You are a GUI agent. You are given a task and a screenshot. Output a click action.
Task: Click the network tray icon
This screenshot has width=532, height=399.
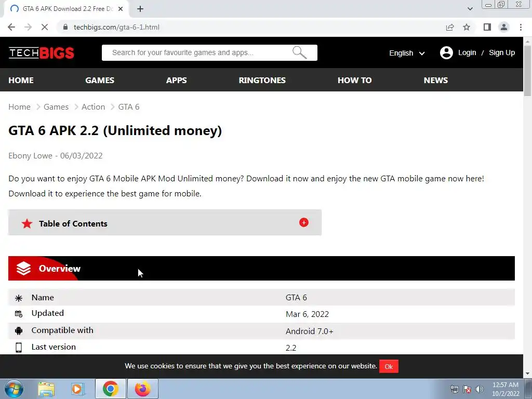click(x=454, y=389)
